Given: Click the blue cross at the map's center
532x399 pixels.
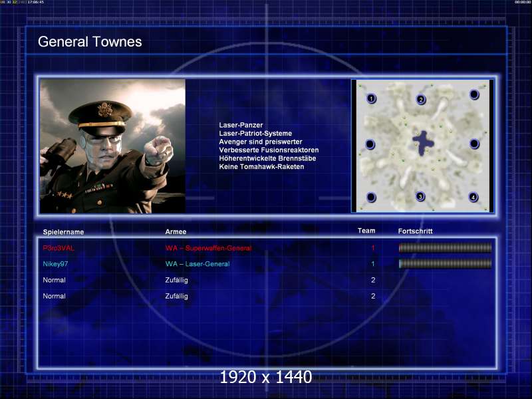Looking at the screenshot, I should pos(422,143).
